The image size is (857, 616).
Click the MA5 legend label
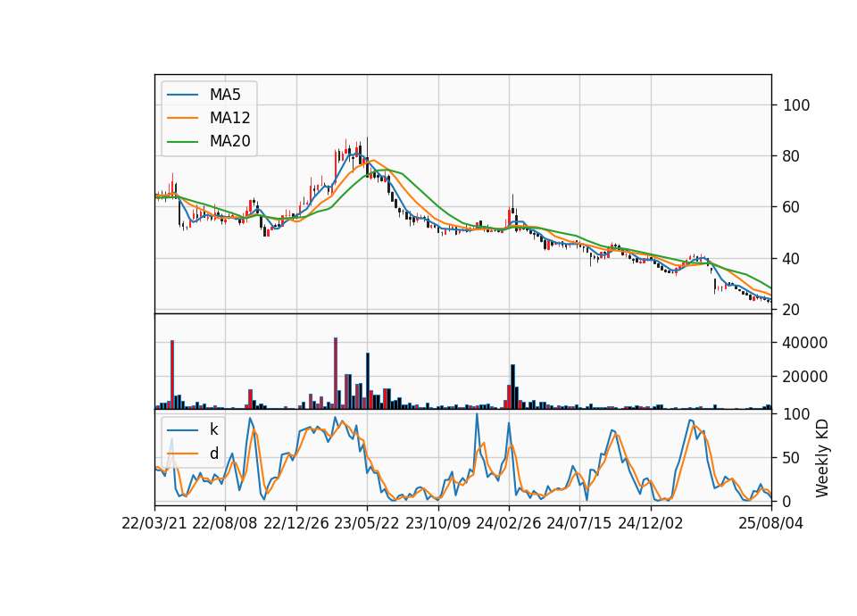click(x=225, y=95)
